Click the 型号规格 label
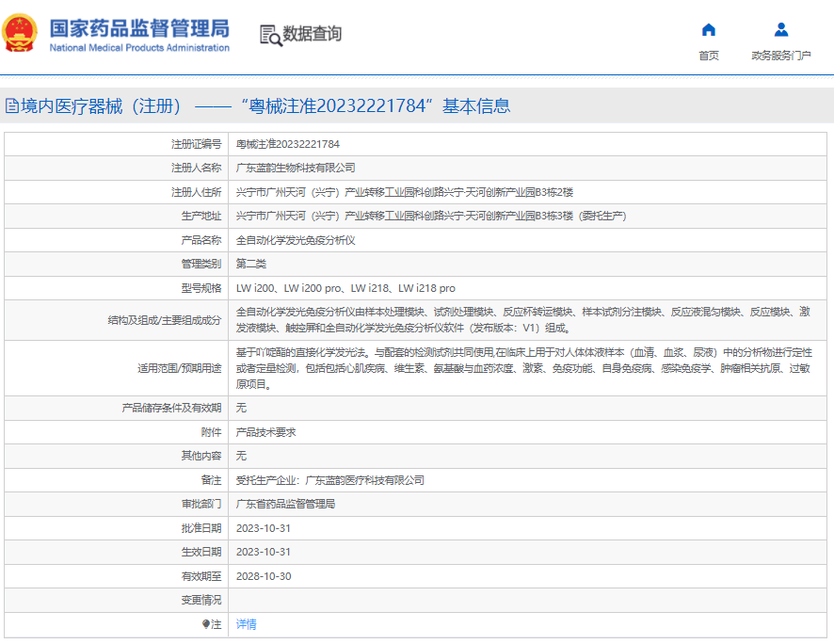Screen dimensions: 834x644 [201, 288]
